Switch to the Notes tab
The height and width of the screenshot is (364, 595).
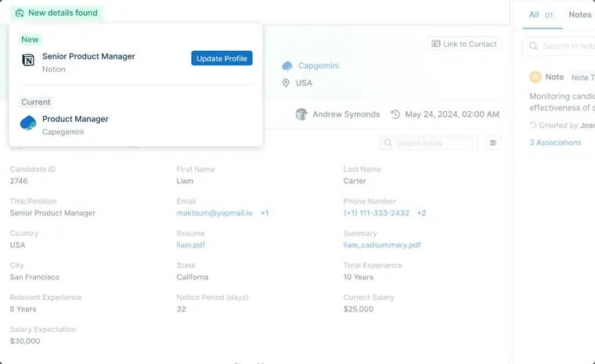coord(580,15)
